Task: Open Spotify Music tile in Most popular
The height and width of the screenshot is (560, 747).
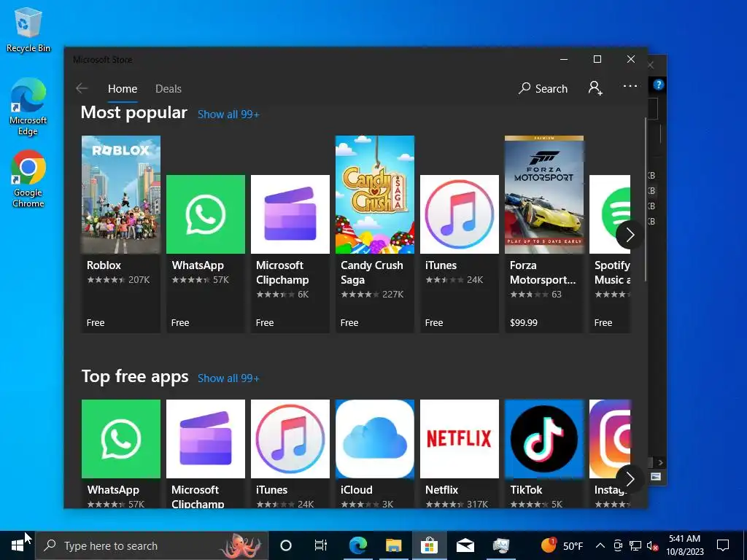Action: 610,253
